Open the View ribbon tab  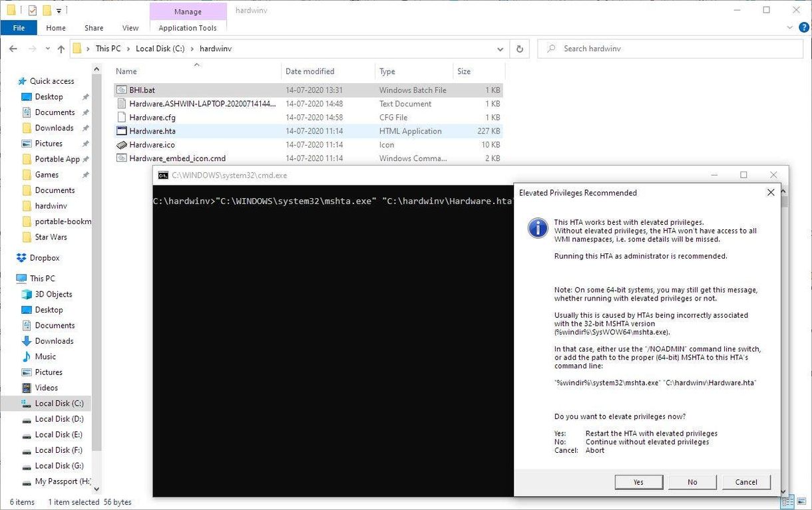(x=130, y=28)
